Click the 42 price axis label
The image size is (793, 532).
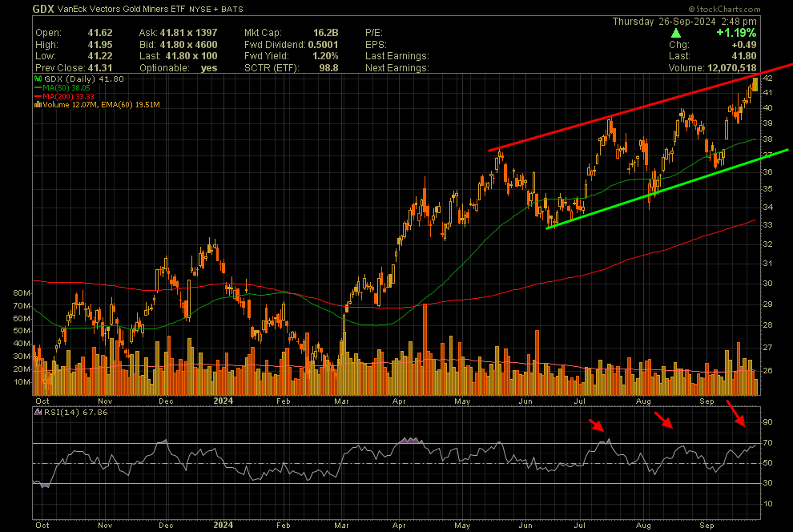(x=767, y=78)
